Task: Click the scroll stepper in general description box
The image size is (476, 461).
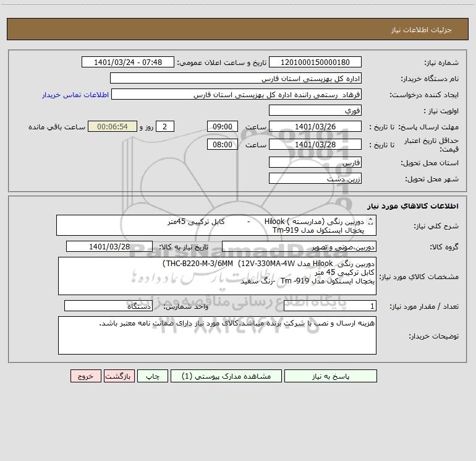Action: 370,222
